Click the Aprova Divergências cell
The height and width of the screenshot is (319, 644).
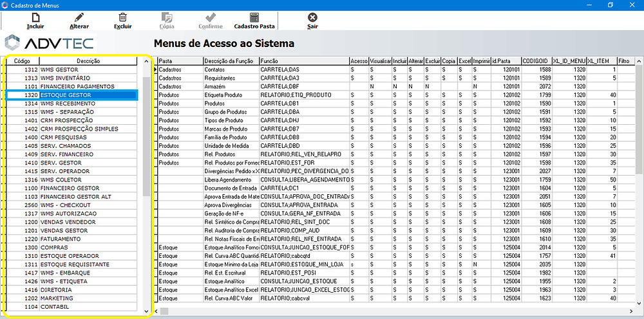point(231,205)
